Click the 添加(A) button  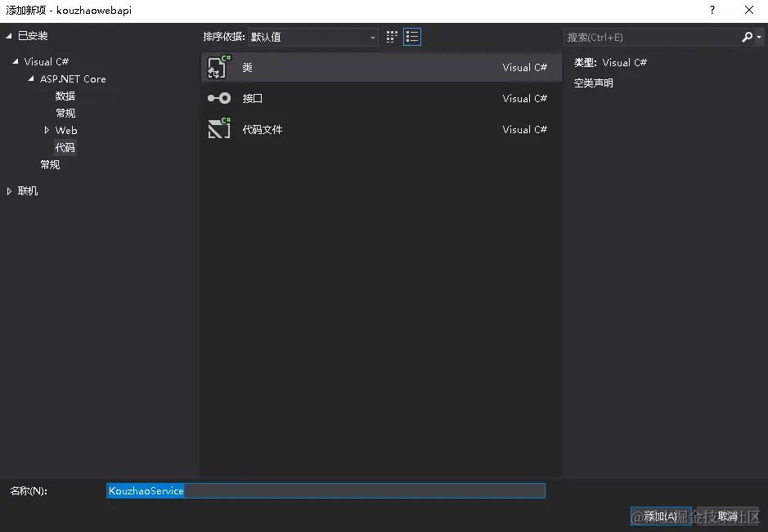click(x=661, y=516)
